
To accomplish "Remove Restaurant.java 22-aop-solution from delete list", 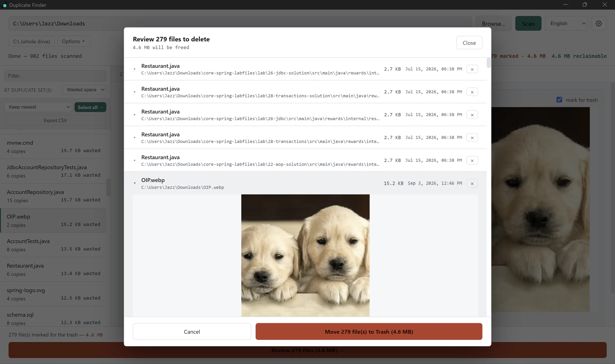I will click(472, 160).
